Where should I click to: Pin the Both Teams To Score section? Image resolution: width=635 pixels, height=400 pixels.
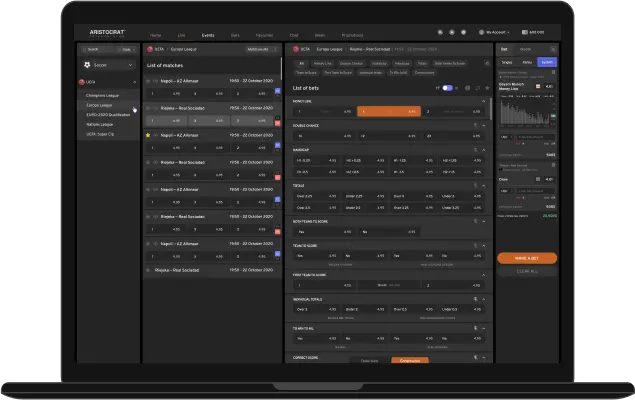[475, 221]
